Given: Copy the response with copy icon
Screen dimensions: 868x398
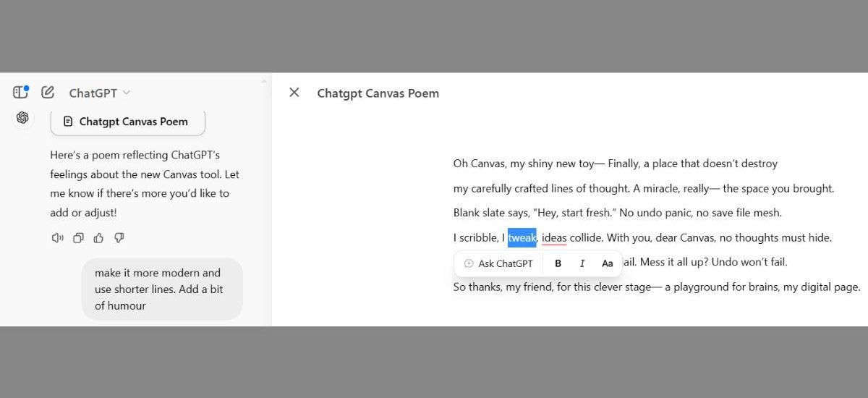Looking at the screenshot, I should point(78,238).
